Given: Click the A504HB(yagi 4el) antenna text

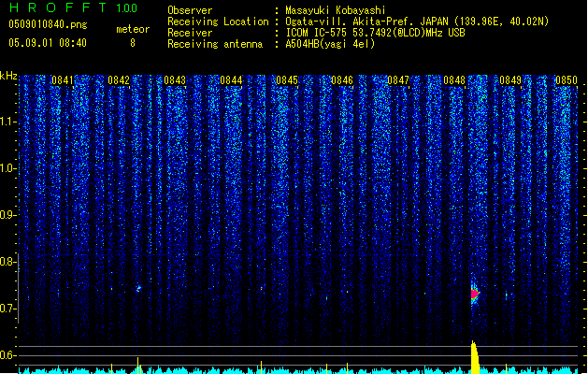Looking at the screenshot, I should click(x=330, y=44).
